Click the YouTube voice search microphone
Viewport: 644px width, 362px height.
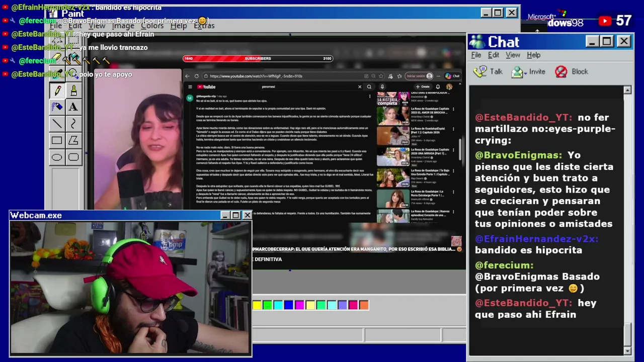tap(382, 86)
